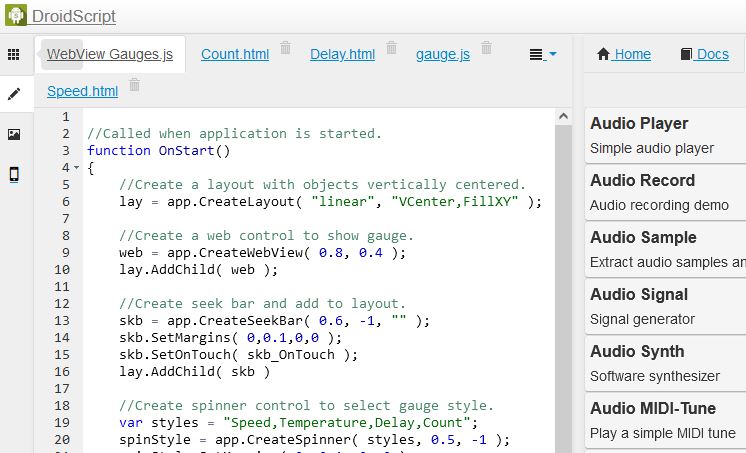Image resolution: width=746 pixels, height=453 pixels.
Task: Click '//Create a layout with objects' comment
Action: point(323,185)
